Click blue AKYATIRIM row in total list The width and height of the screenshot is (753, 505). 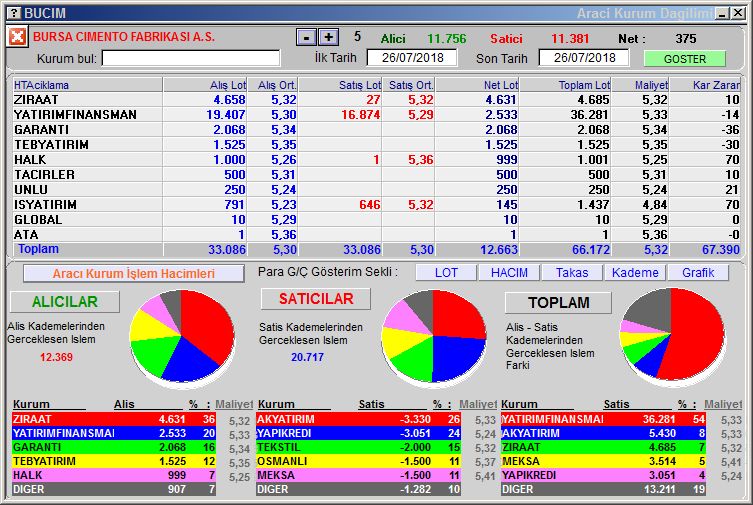(x=603, y=433)
